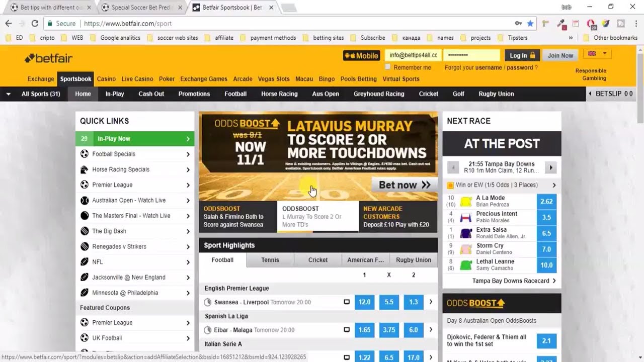Show next race with right arrow

pos(551,167)
